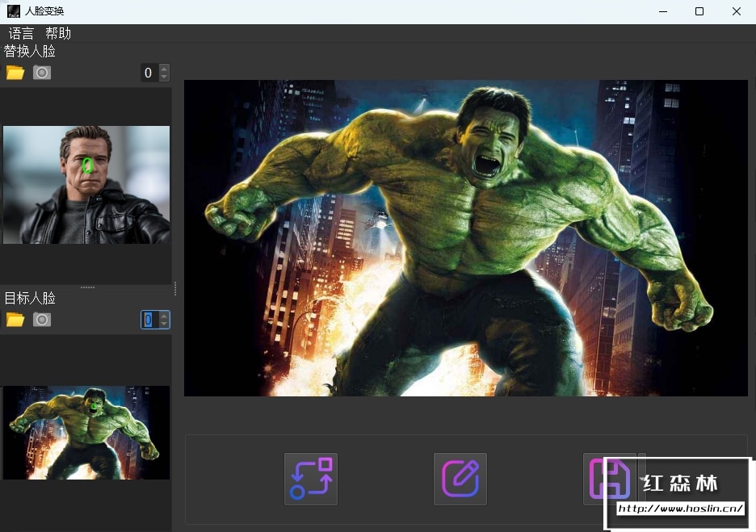The height and width of the screenshot is (532, 756).
Task: Select the target Hulk image thumbnail
Action: (x=86, y=432)
